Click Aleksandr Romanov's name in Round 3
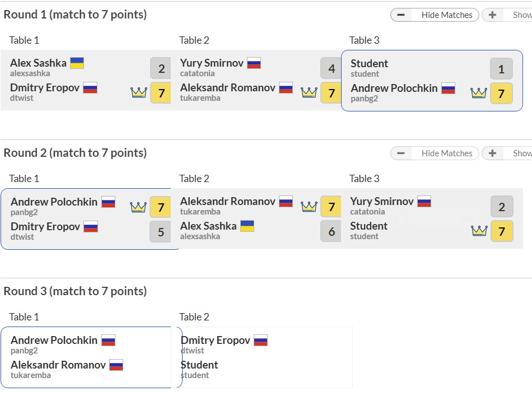This screenshot has width=532, height=396. [58, 365]
